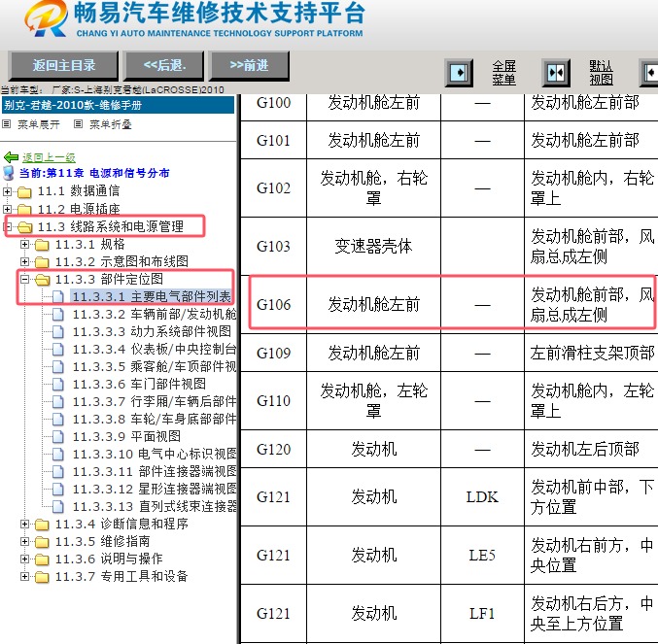Image resolution: width=658 pixels, height=644 pixels.
Task: Open the 全屏菜单 label link
Action: click(503, 73)
